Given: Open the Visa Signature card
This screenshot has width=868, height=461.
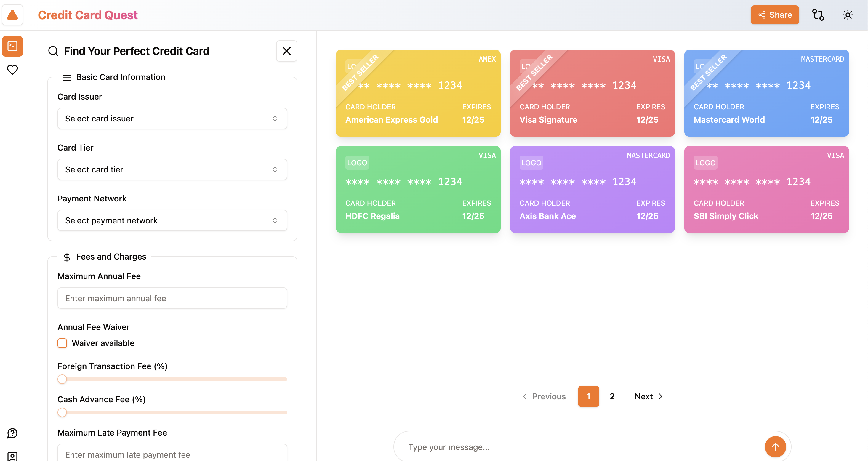Looking at the screenshot, I should coord(592,93).
